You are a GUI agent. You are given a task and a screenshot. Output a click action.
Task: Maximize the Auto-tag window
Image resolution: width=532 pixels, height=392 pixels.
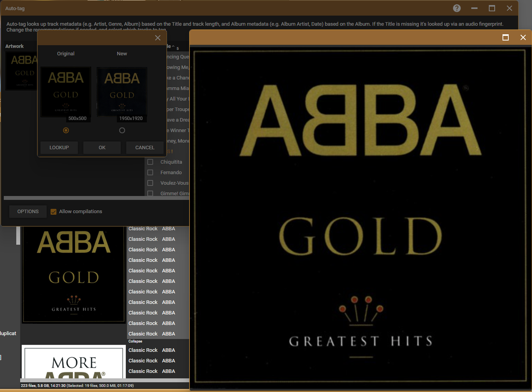[x=492, y=8]
